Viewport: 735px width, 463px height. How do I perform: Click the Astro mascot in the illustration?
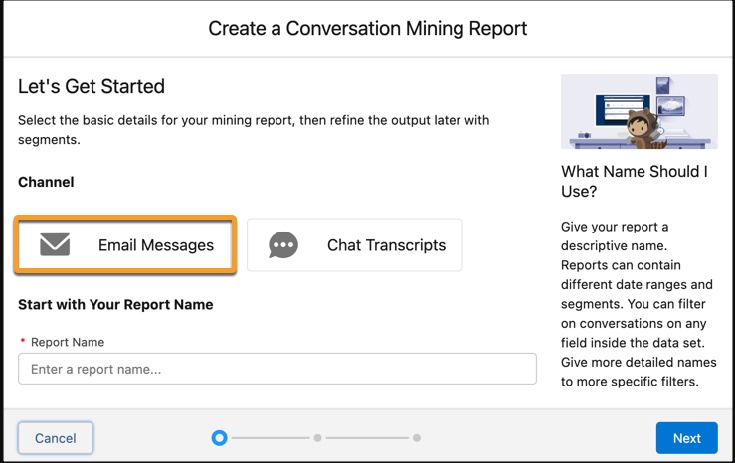point(644,129)
